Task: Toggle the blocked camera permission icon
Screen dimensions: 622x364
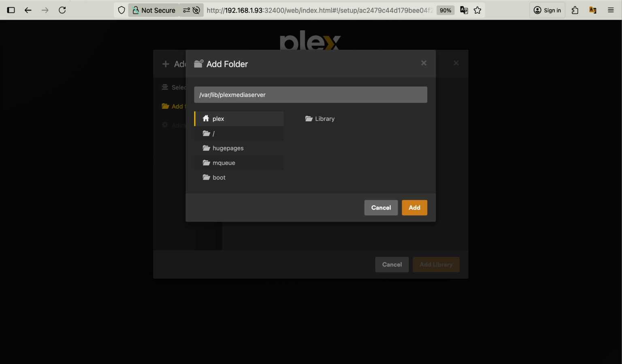Action: (x=196, y=10)
